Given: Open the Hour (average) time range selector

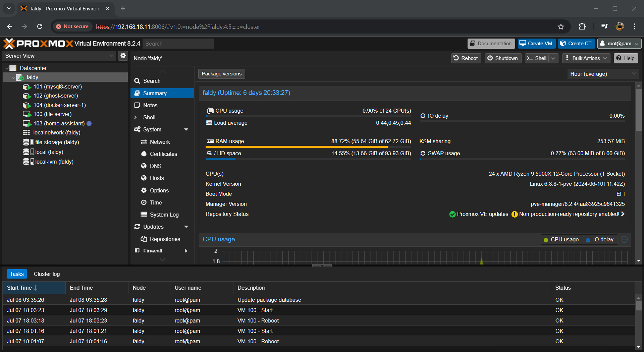Looking at the screenshot, I should tap(602, 74).
